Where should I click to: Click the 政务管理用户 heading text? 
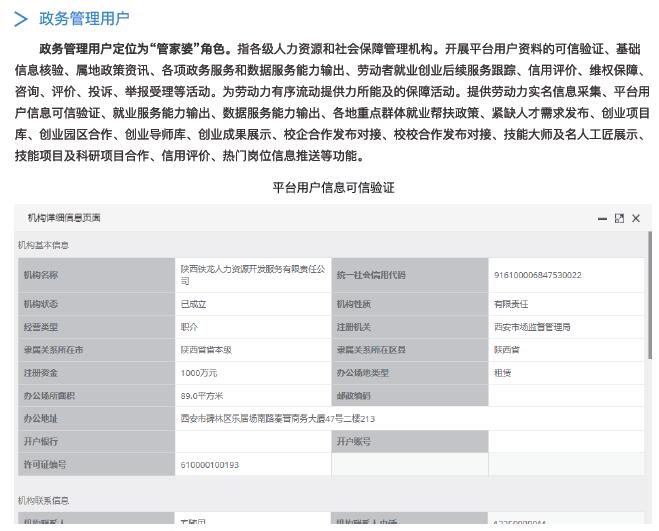click(x=84, y=18)
